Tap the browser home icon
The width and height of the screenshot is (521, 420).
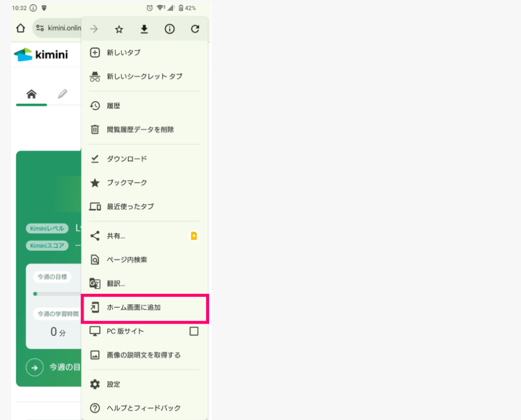[x=21, y=29]
